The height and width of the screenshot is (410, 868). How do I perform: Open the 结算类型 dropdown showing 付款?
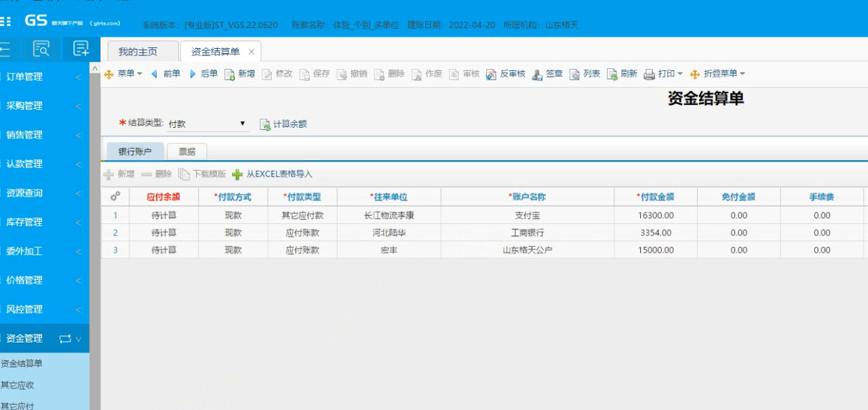pyautogui.click(x=207, y=124)
